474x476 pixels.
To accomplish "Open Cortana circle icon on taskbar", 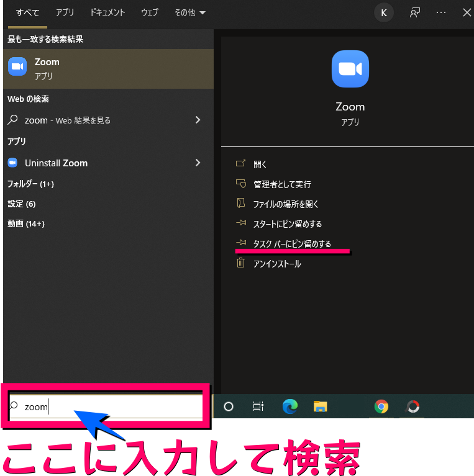I will point(229,406).
